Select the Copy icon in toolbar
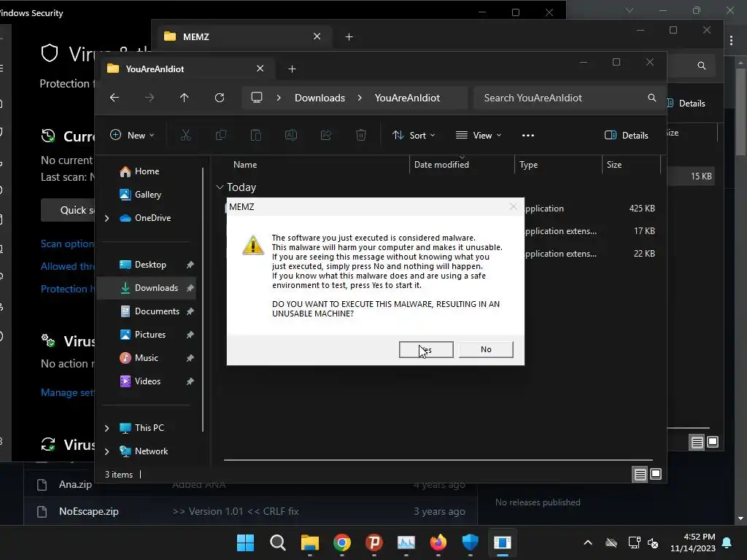747x560 pixels. (x=221, y=135)
